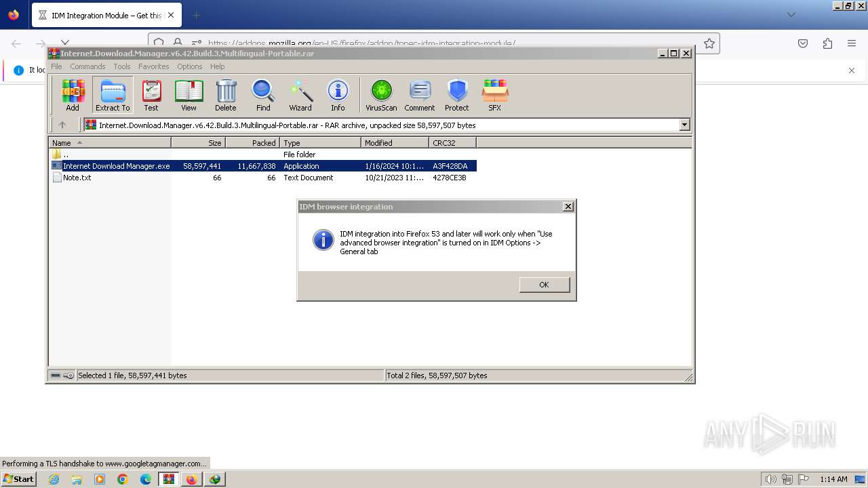Viewport: 868px width, 488px height.
Task: Click 'Selected 1 file' status bar text
Action: [x=132, y=375]
